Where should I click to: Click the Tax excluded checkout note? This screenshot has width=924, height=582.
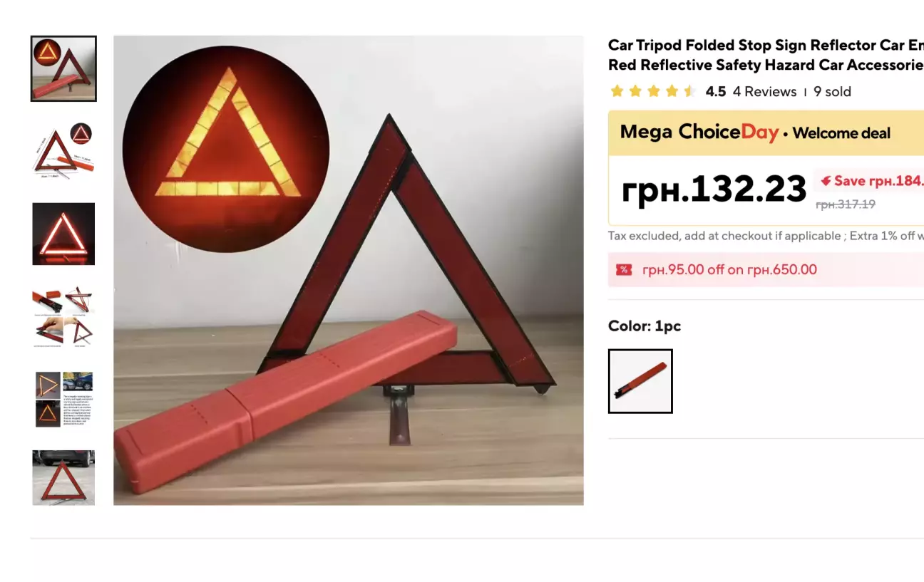tap(766, 236)
